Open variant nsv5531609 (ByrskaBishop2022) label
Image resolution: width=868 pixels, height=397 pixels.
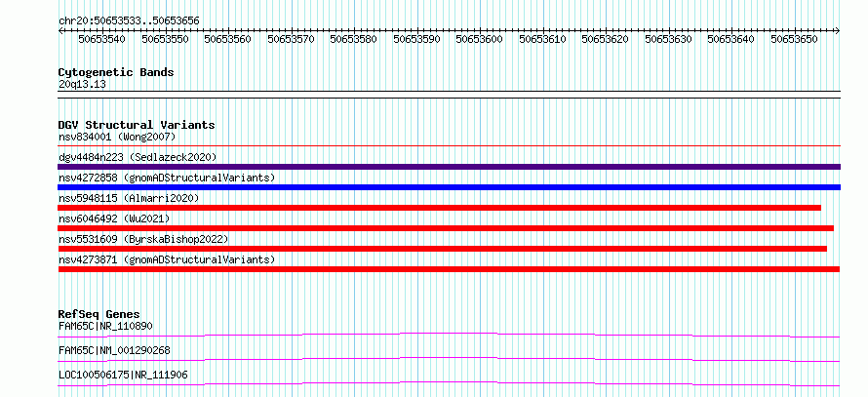[143, 239]
